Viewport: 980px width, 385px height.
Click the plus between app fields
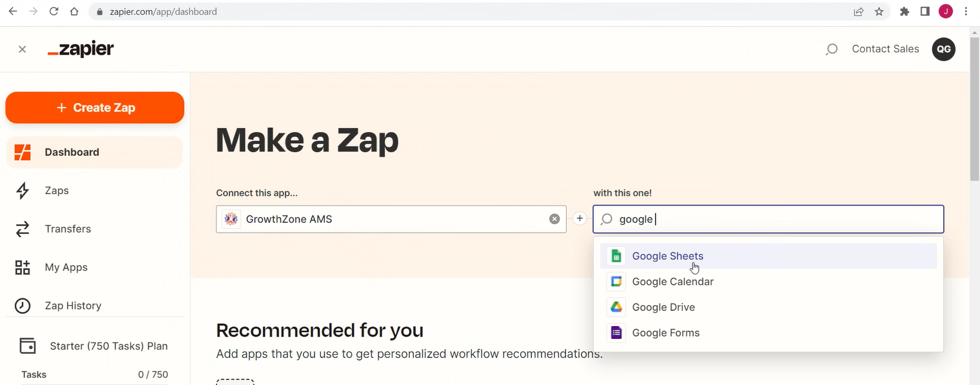coord(580,219)
